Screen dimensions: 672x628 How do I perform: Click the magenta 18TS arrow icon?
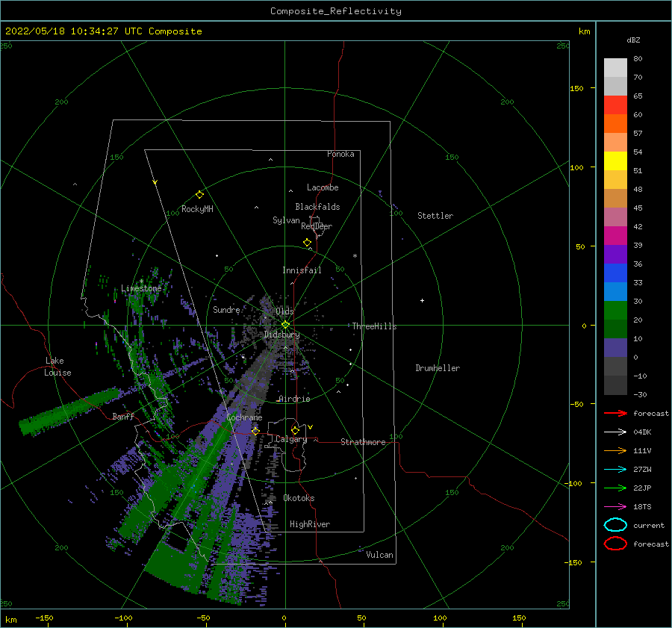pos(615,507)
